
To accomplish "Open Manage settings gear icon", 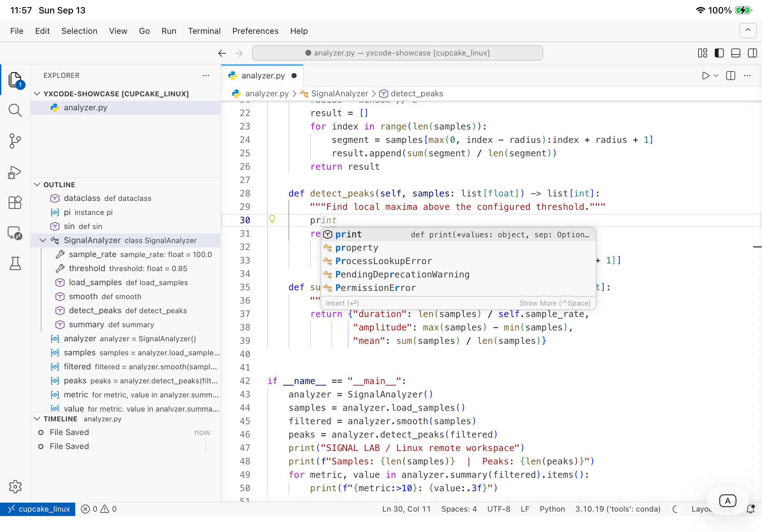I will pos(15,487).
